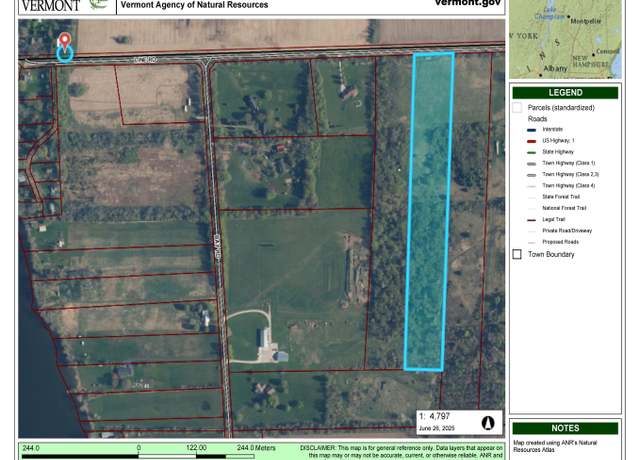The image size is (640, 460).
Task: Click the blue circle marker below the pin
Action: [x=64, y=53]
